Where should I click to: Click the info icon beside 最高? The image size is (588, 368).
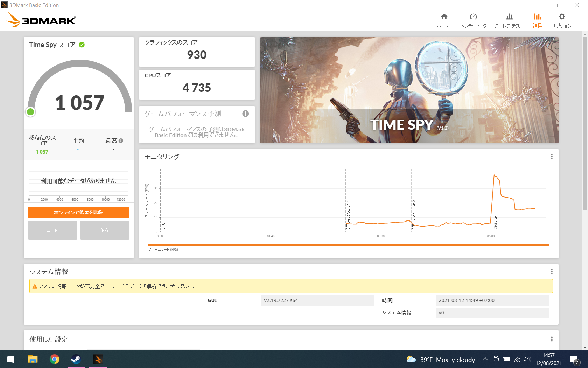point(121,141)
